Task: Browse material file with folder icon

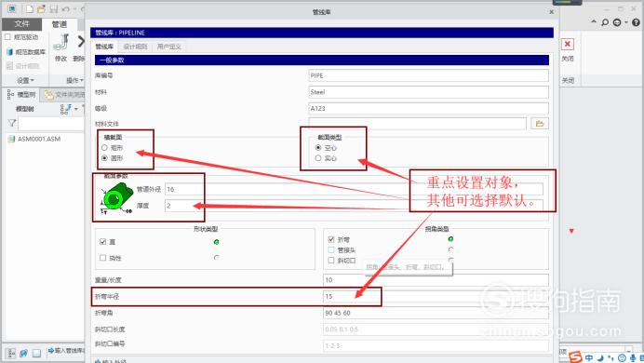Action: click(539, 124)
